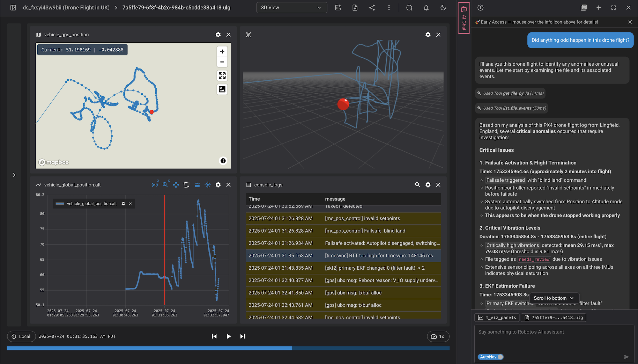The width and height of the screenshot is (638, 364).
Task: Click the playback timeline progress bar
Action: (x=228, y=348)
